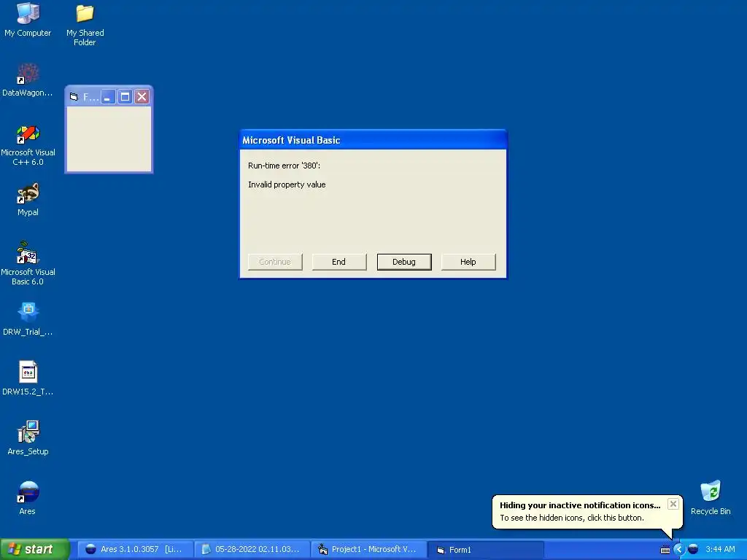This screenshot has width=747, height=560.
Task: Show hidden notification icons arrow
Action: pos(678,550)
